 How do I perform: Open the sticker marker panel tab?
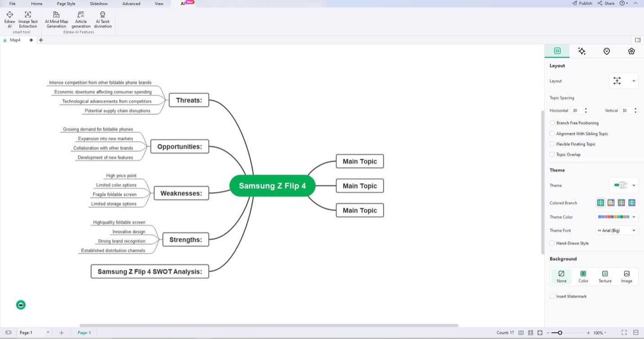[x=607, y=51]
